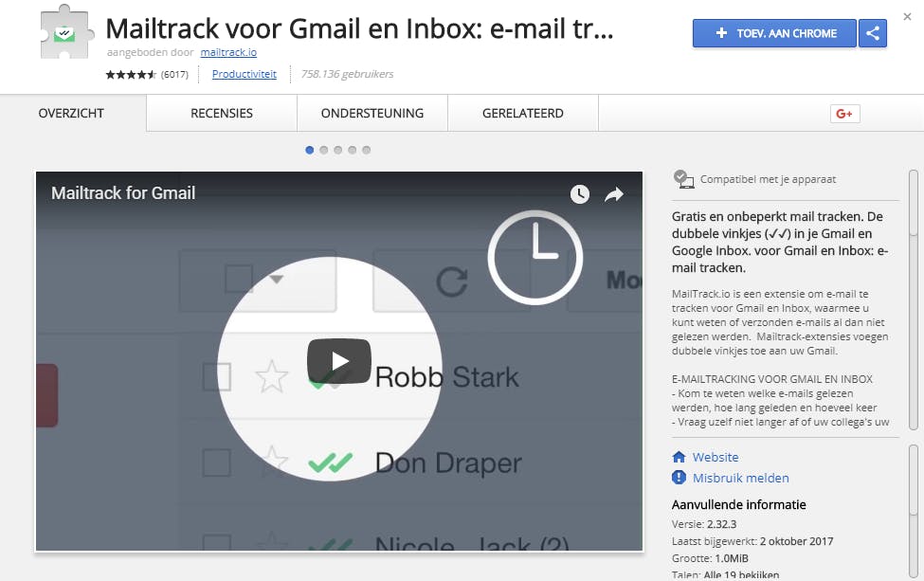This screenshot has height=581, width=924.
Task: Click the Mailtrack puzzle-piece extension icon
Action: [66, 32]
